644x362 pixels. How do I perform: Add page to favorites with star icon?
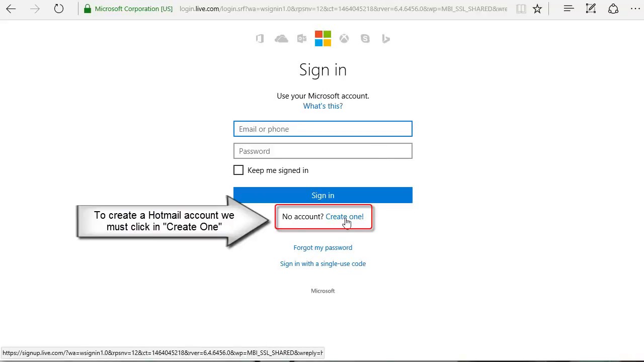coord(537,9)
